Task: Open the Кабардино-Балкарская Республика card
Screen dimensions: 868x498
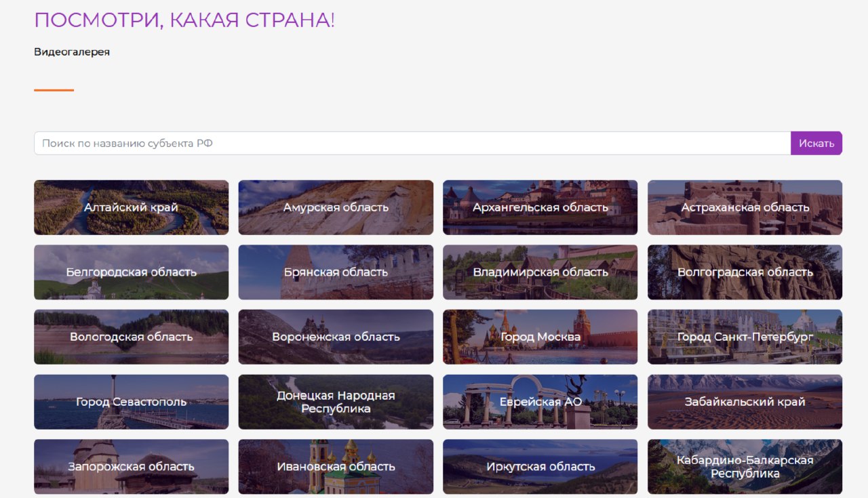Action: pyautogui.click(x=745, y=467)
